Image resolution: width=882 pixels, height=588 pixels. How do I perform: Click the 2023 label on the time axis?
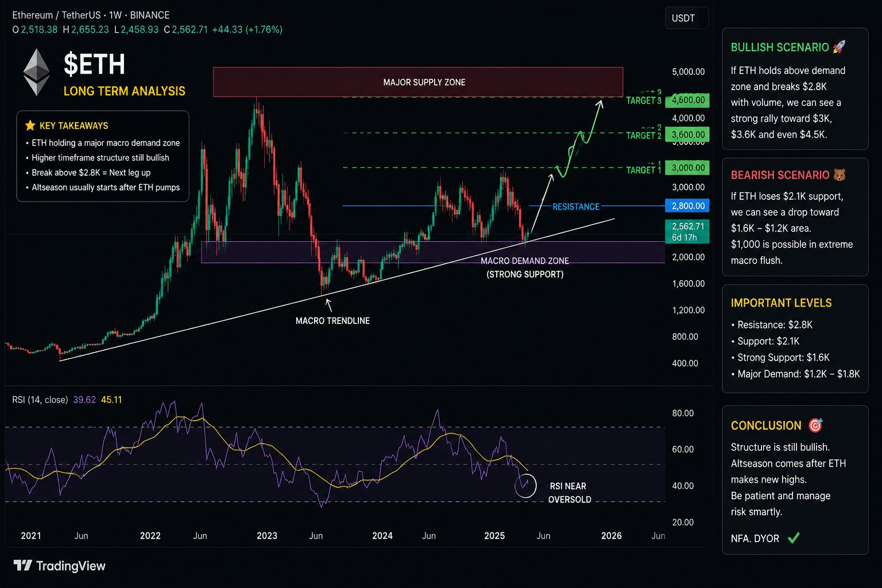pyautogui.click(x=267, y=536)
